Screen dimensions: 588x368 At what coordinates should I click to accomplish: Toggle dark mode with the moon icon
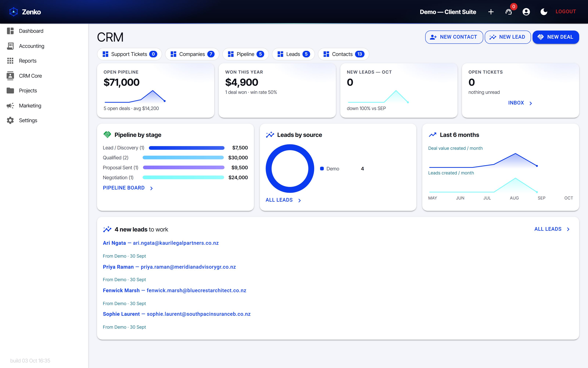544,12
